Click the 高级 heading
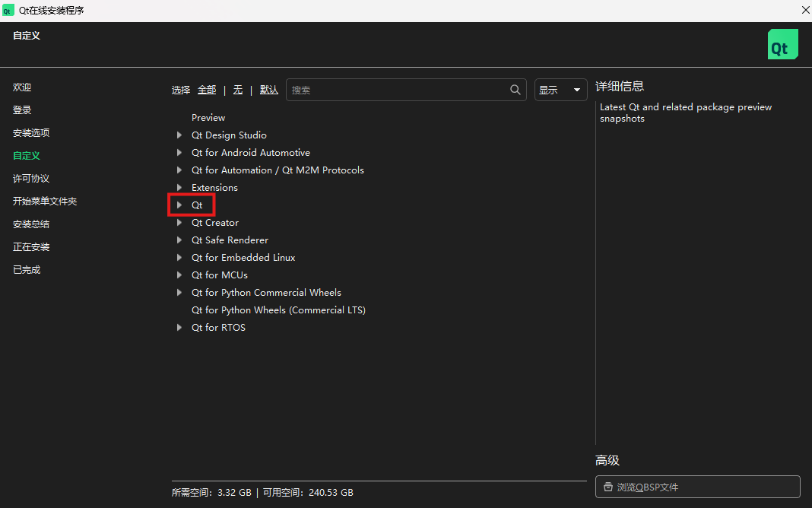This screenshot has height=508, width=812. point(607,460)
